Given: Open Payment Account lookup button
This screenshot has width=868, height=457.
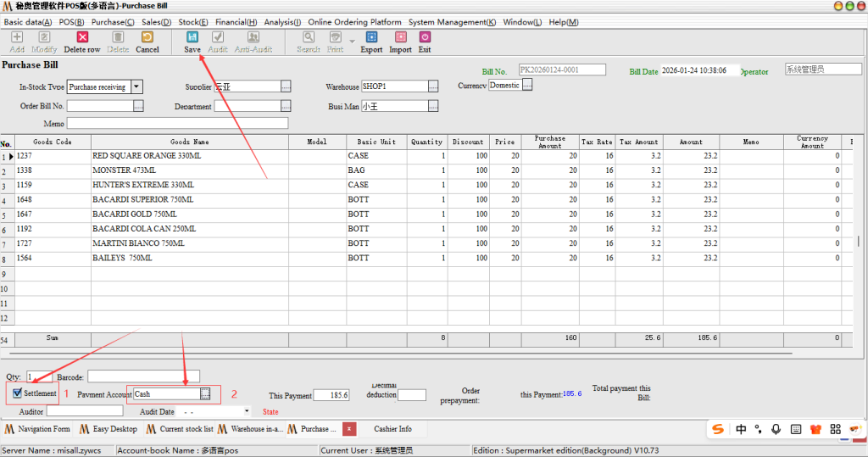Looking at the screenshot, I should coord(205,394).
